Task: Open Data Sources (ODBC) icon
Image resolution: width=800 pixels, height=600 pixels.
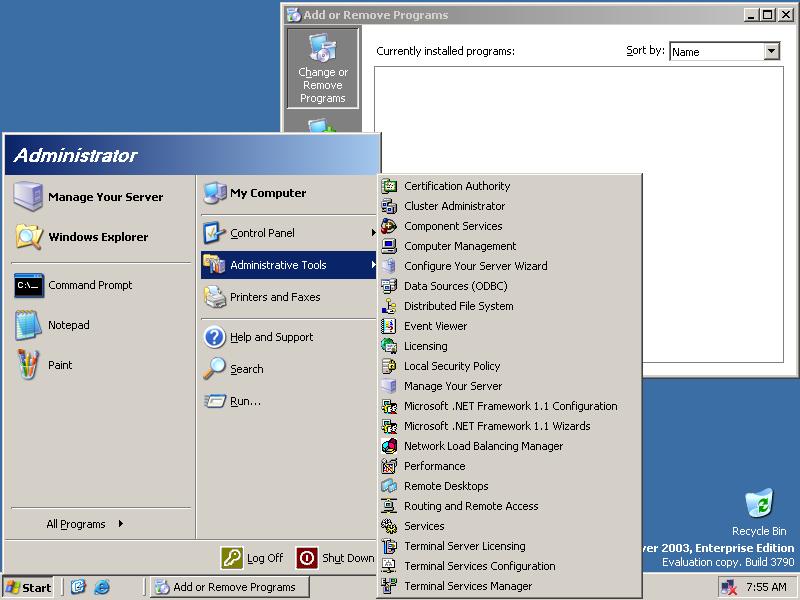Action: [389, 286]
